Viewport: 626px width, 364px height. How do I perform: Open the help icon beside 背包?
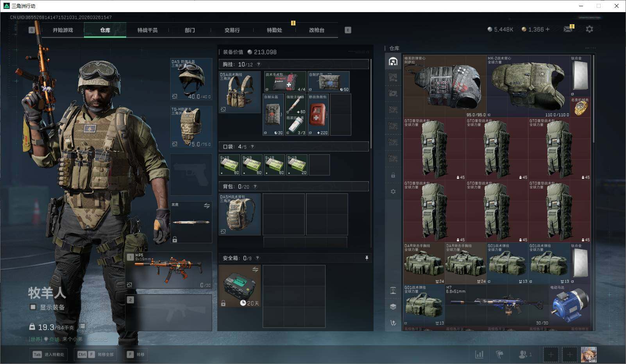click(x=255, y=187)
